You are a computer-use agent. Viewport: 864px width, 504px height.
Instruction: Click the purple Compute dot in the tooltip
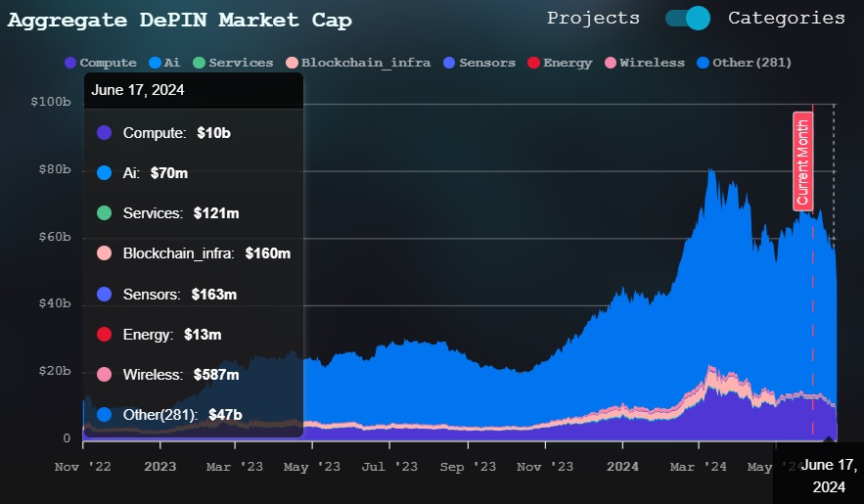tap(105, 132)
